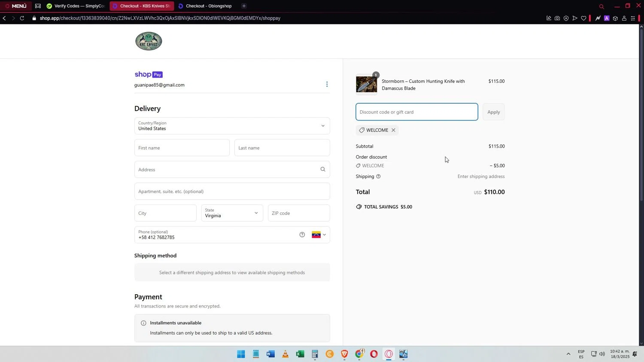Select the Checkout - KBS Knives tab
This screenshot has height=362, width=644.
pos(141,6)
